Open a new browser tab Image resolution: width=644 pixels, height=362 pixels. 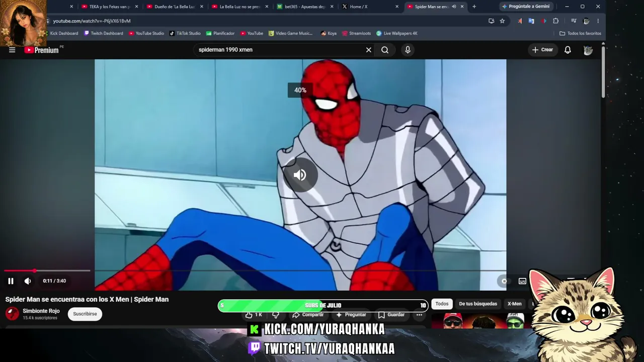[474, 7]
